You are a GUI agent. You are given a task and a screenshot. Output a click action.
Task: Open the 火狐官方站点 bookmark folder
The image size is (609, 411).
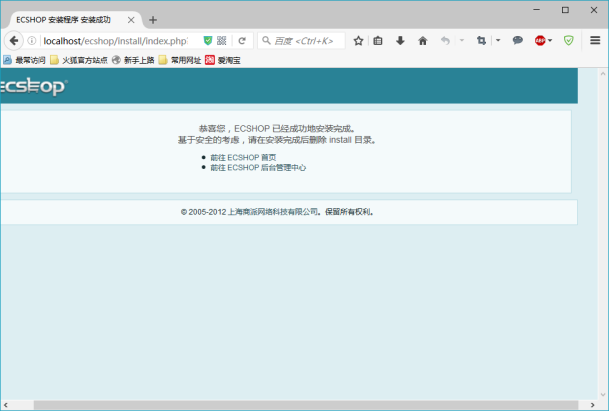79,60
